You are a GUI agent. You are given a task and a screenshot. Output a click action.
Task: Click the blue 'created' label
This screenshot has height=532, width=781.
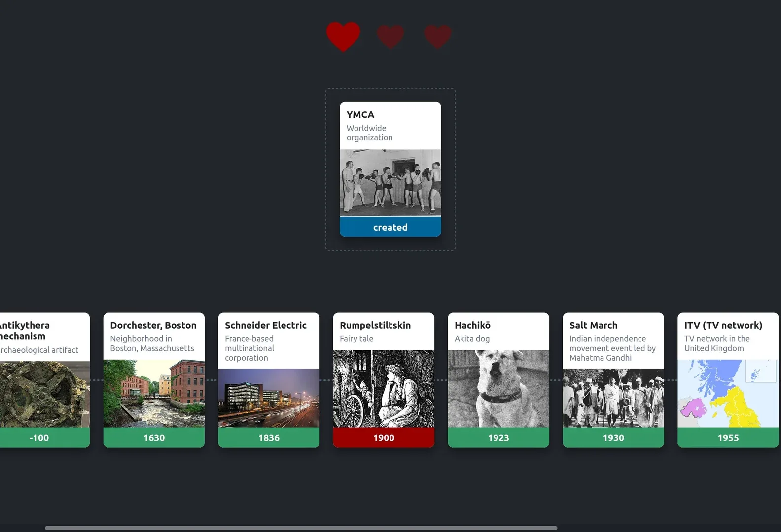(390, 227)
